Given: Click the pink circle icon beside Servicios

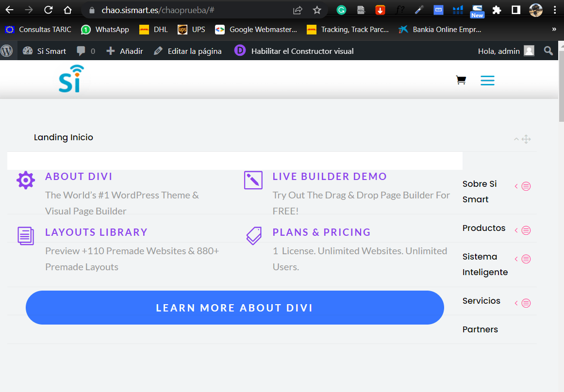Looking at the screenshot, I should point(526,303).
